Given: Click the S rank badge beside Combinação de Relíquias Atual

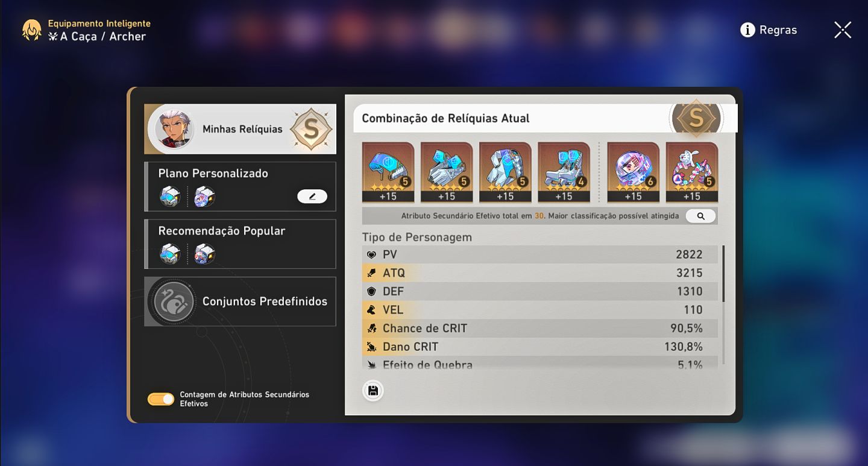Looking at the screenshot, I should [696, 118].
